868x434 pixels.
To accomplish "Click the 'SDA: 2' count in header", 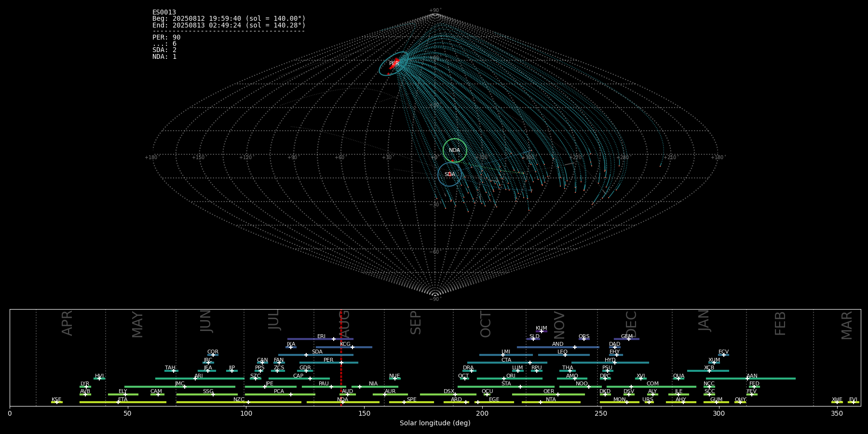I will tap(164, 50).
